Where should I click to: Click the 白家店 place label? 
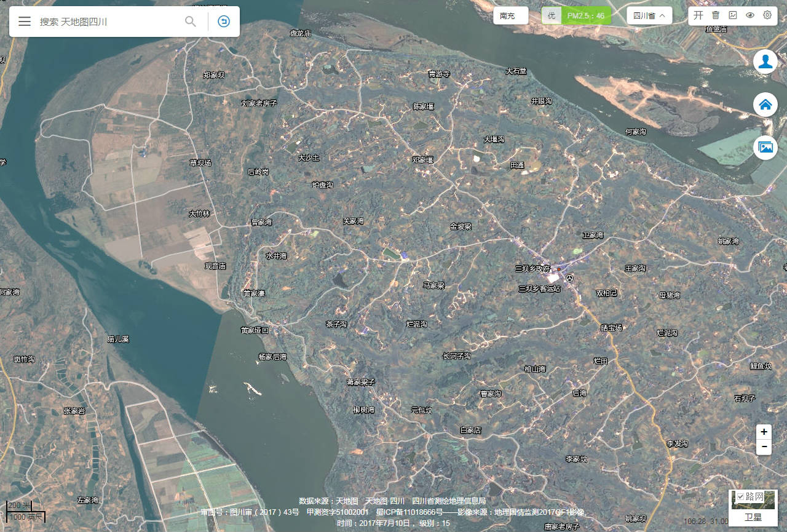tap(470, 431)
